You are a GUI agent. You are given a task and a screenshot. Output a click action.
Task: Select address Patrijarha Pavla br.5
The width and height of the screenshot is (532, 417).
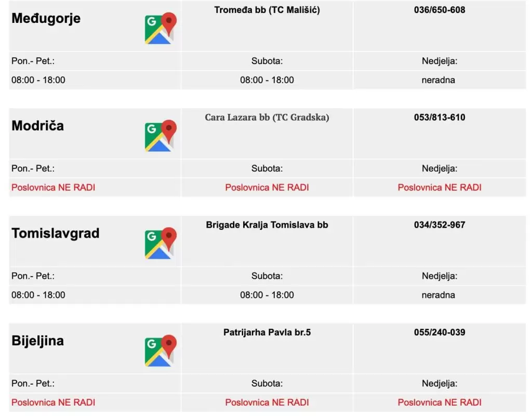267,332
